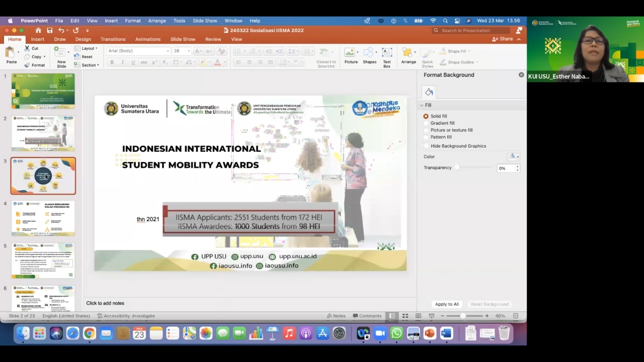Switch to the Transitions tab
Image resolution: width=644 pixels, height=362 pixels.
point(113,39)
